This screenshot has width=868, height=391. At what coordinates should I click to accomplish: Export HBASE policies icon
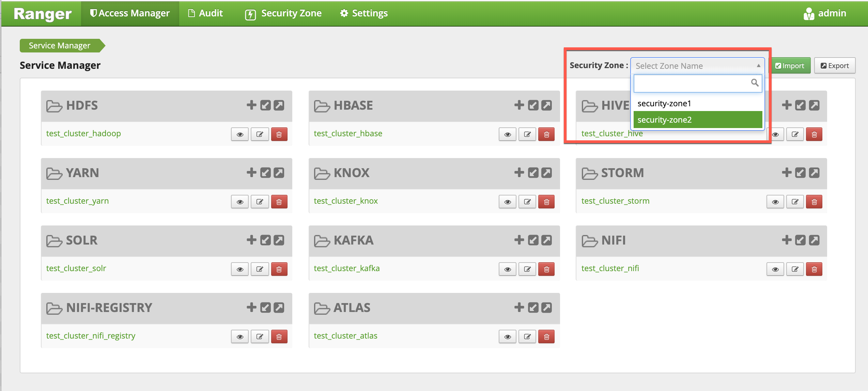(x=547, y=105)
